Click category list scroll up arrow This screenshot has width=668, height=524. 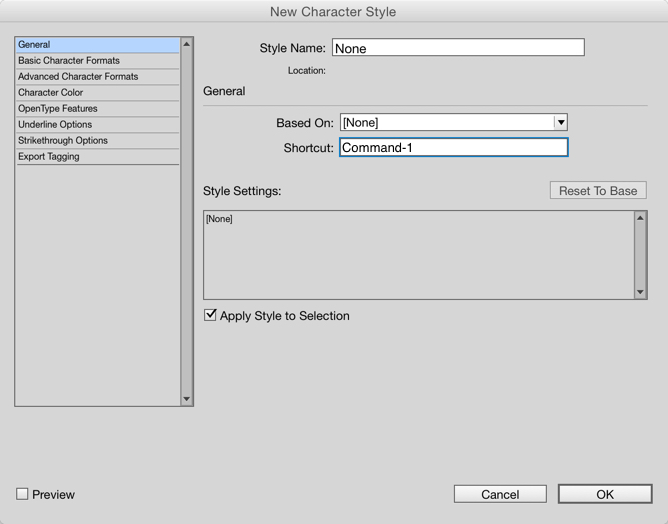pos(187,44)
